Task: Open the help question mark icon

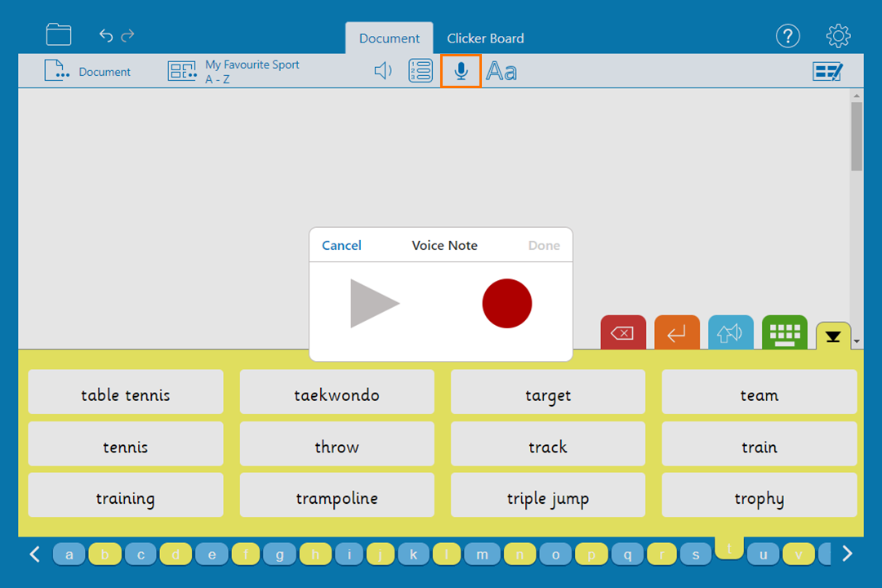Action: coord(787,36)
